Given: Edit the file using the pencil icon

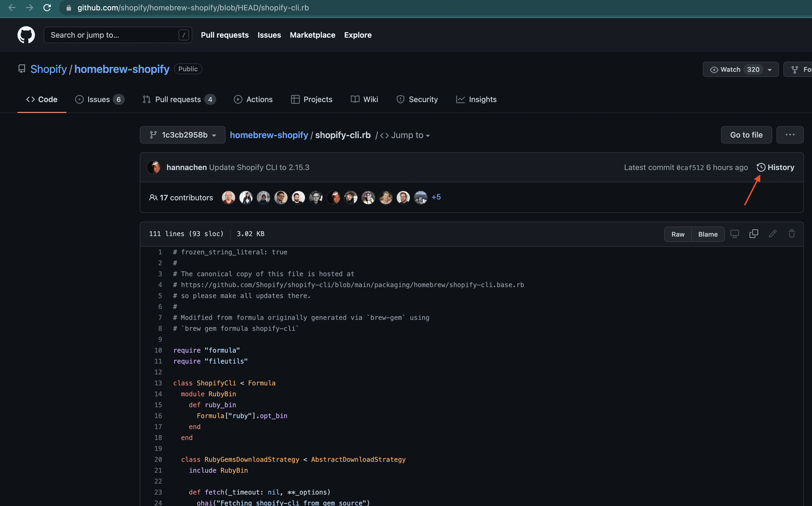Looking at the screenshot, I should (x=772, y=234).
